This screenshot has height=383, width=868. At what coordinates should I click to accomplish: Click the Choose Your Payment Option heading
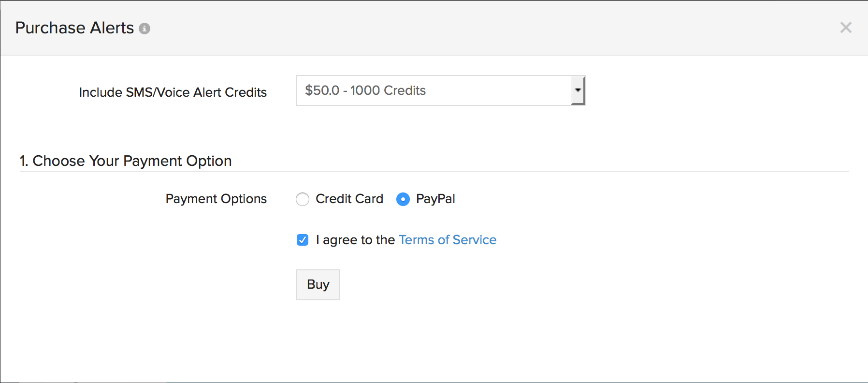126,161
